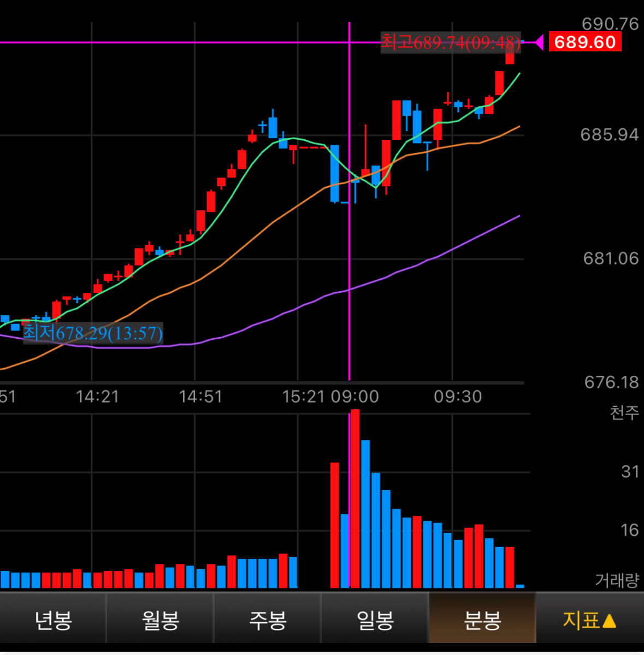
Task: Switch to the 월봉 monthly chart tab
Action: click(161, 620)
